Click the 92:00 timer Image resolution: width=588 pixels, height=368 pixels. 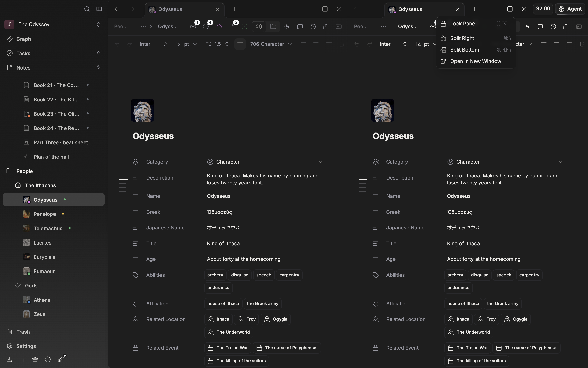coord(543,9)
